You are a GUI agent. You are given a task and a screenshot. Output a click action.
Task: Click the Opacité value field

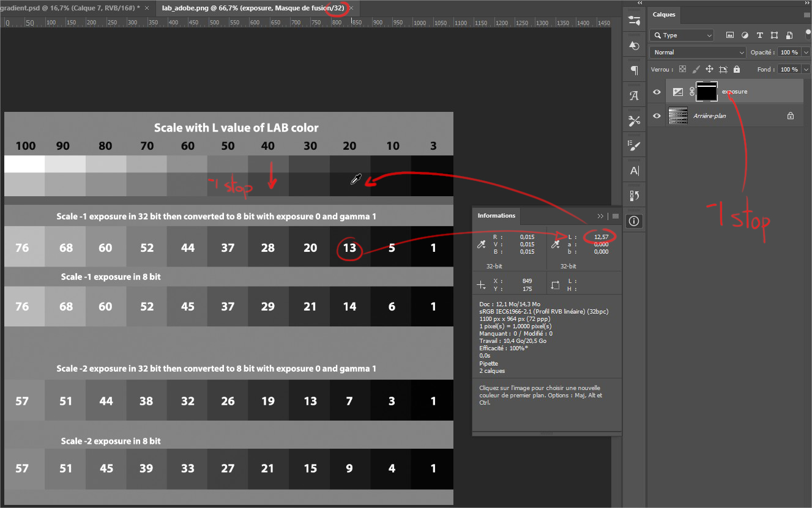789,52
